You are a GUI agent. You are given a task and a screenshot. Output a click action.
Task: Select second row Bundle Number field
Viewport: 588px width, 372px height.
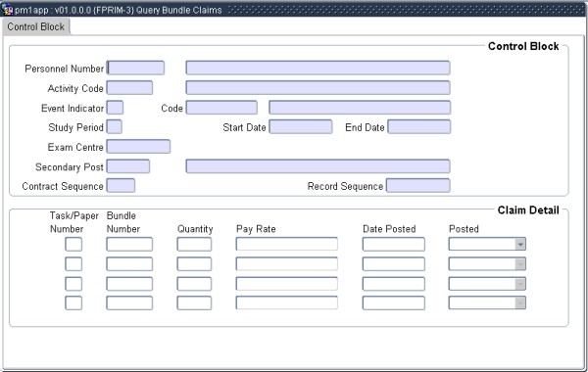click(129, 264)
